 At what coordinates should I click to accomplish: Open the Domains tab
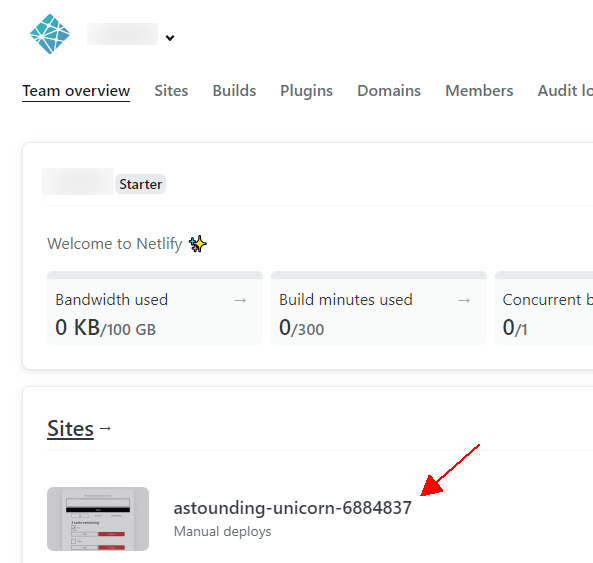pos(389,91)
